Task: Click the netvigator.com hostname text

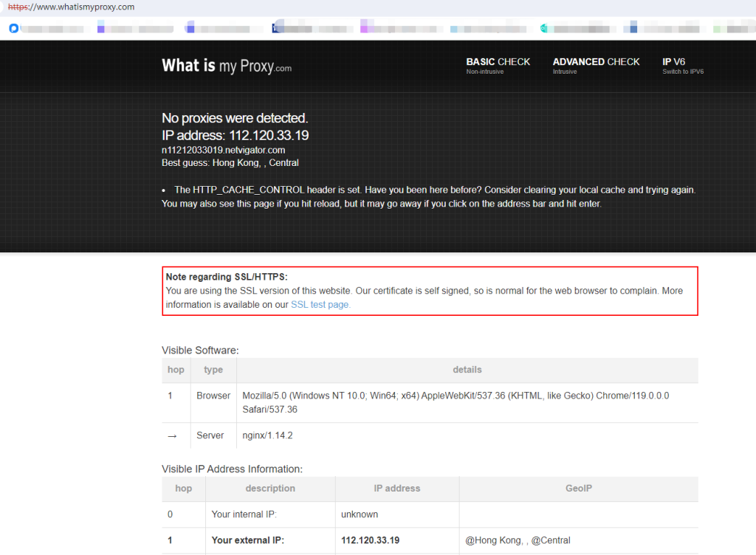Action: [x=223, y=150]
